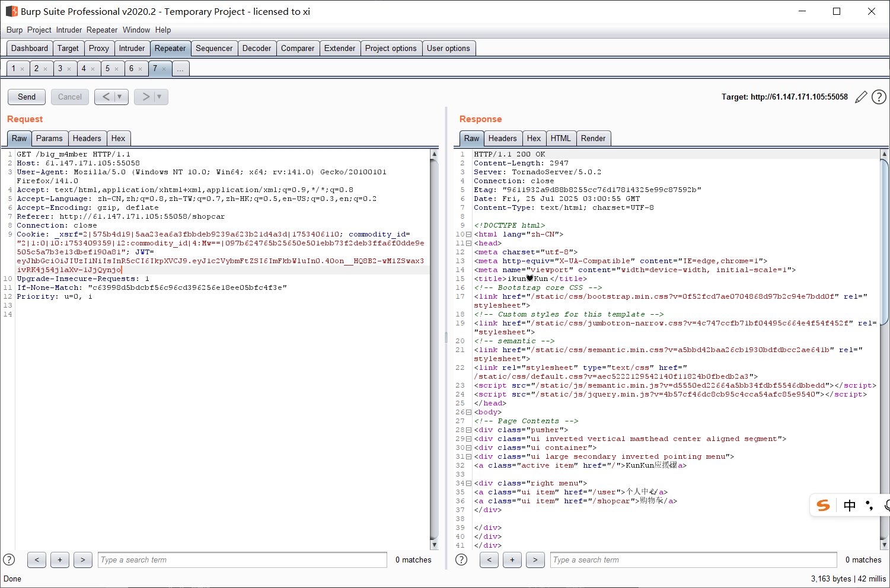Show response HTML view
890x588 pixels.
[560, 139]
